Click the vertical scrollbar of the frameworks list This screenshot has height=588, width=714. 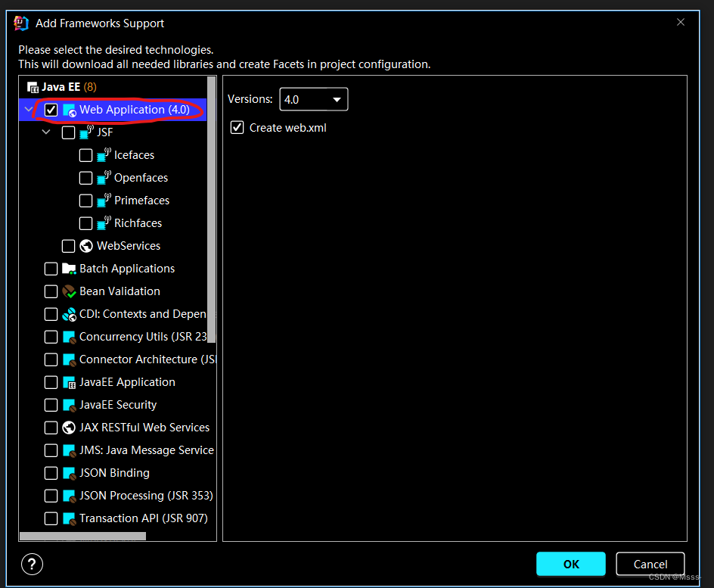[211, 210]
